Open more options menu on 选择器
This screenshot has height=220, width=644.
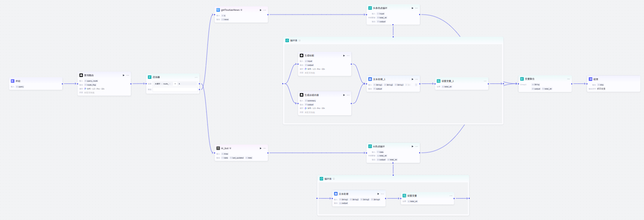tap(196, 77)
